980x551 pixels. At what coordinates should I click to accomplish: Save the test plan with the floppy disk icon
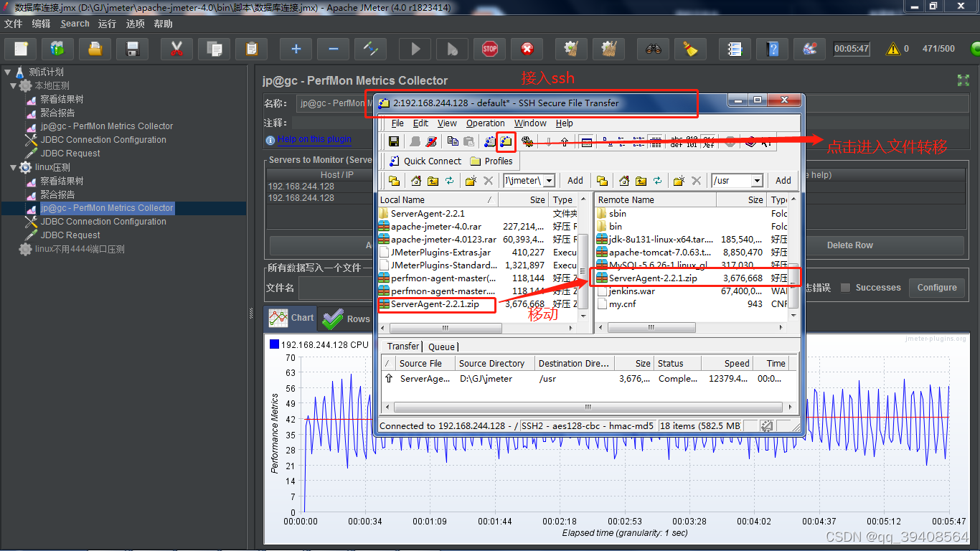click(x=132, y=49)
